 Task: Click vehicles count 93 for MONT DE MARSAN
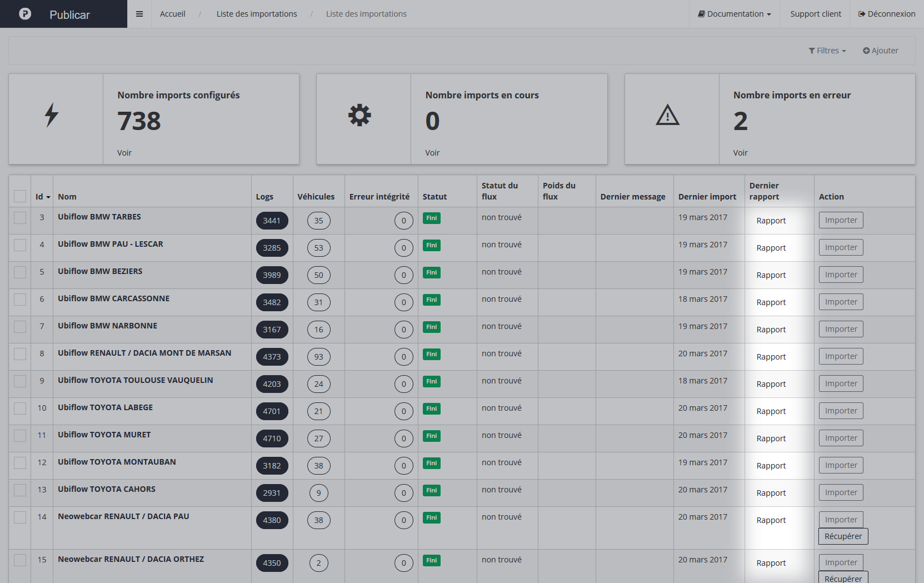[x=318, y=357]
